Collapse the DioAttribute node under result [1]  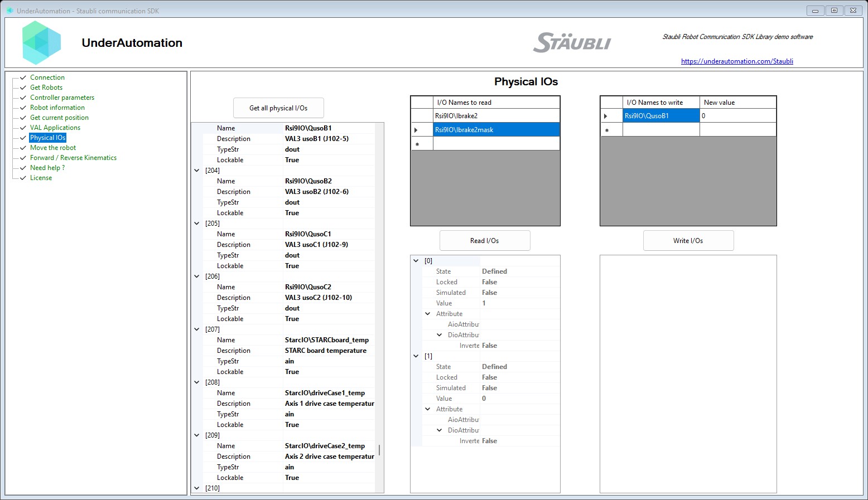(x=440, y=430)
